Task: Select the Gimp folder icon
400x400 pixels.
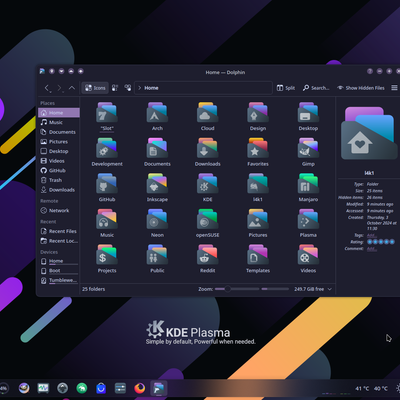Action: click(x=308, y=148)
